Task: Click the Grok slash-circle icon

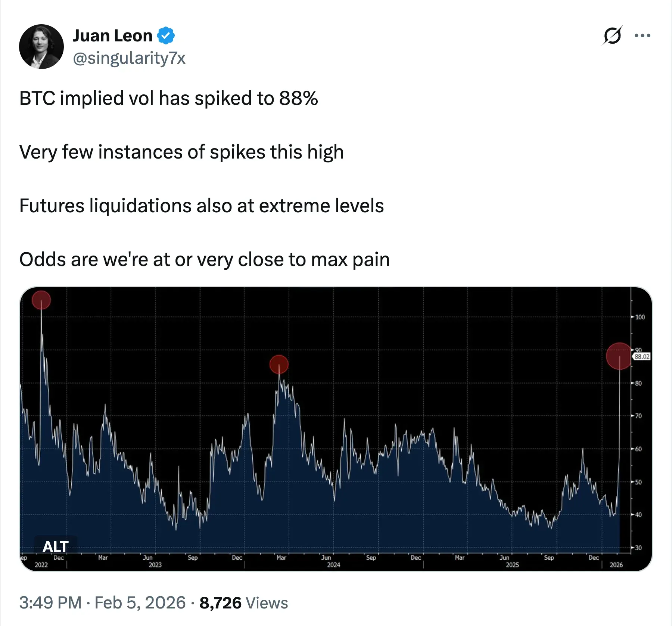Action: pyautogui.click(x=612, y=36)
